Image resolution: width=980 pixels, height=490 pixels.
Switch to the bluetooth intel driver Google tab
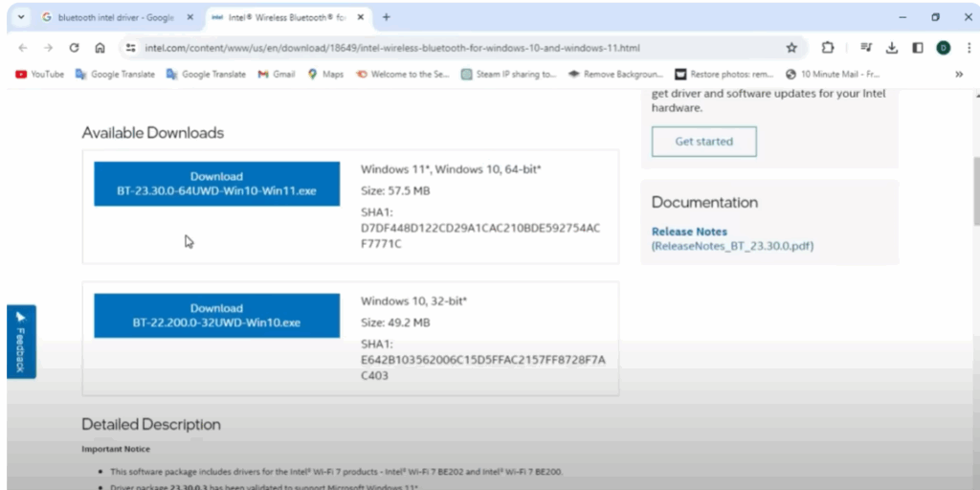(109, 17)
